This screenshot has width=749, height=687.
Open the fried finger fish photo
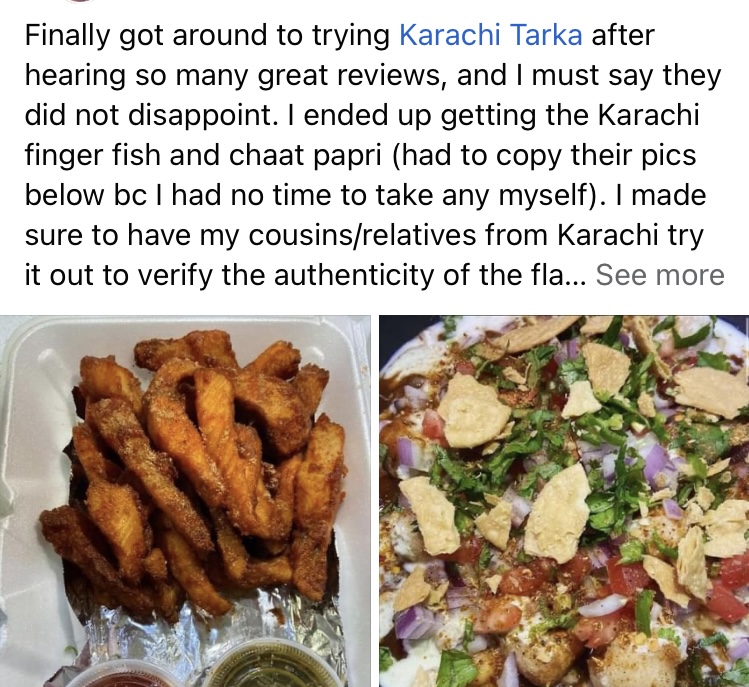coord(185,501)
